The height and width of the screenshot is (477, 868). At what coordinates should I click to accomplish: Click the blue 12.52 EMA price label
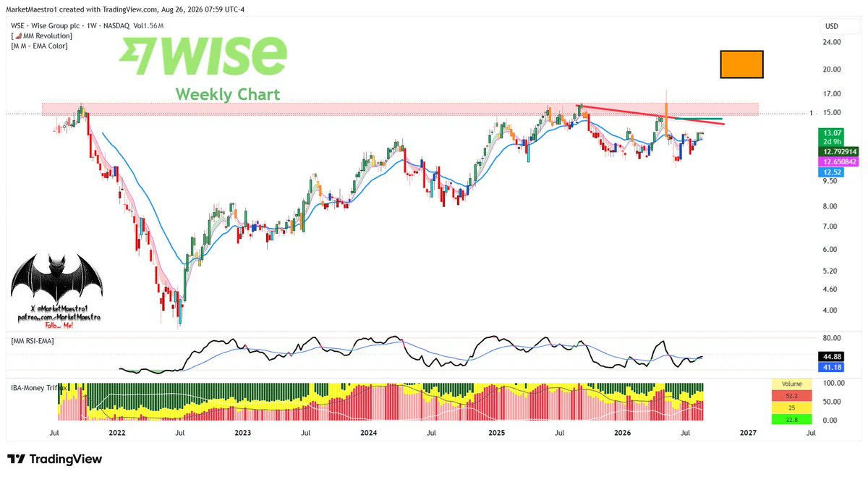point(830,172)
